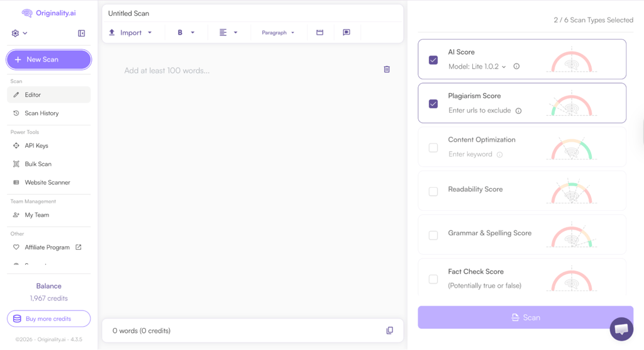Click the info icon beside Enter keyword

click(499, 155)
